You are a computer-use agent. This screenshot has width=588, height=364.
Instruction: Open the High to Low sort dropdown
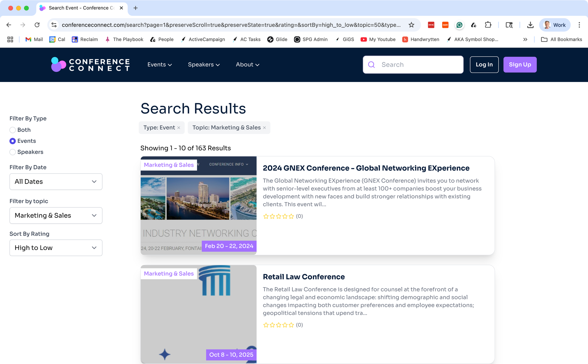[x=56, y=248]
